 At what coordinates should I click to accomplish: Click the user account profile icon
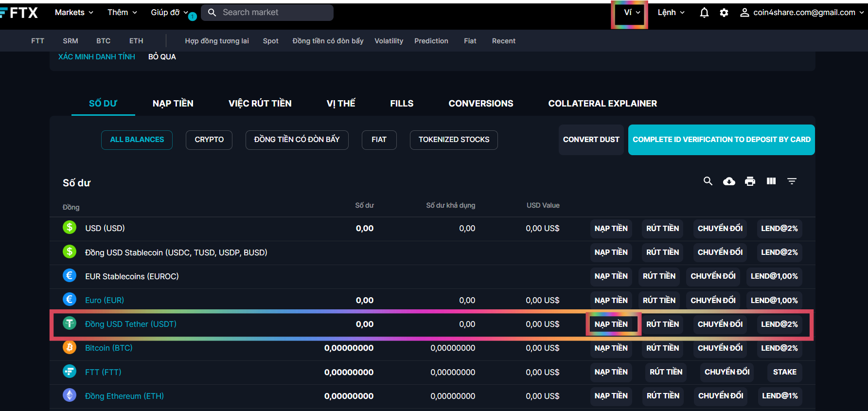coord(744,13)
